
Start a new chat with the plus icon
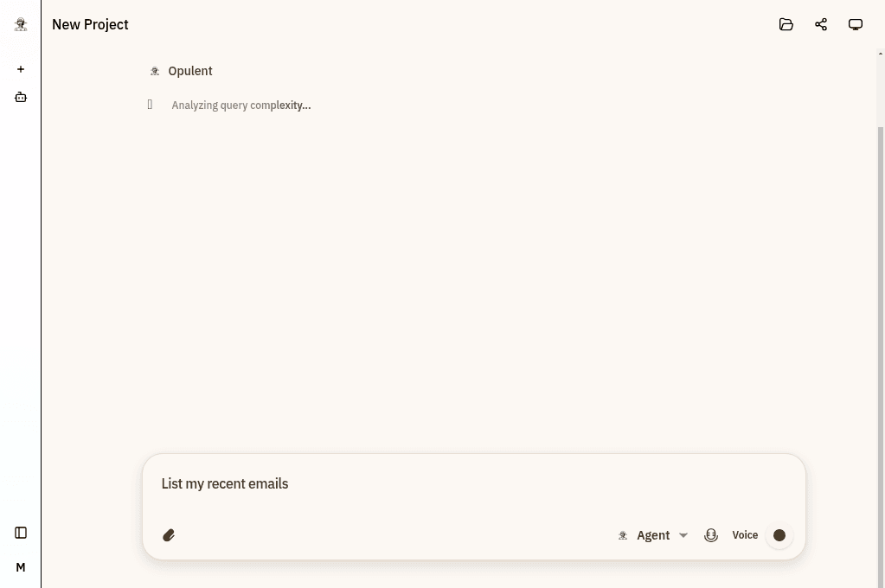click(x=20, y=69)
